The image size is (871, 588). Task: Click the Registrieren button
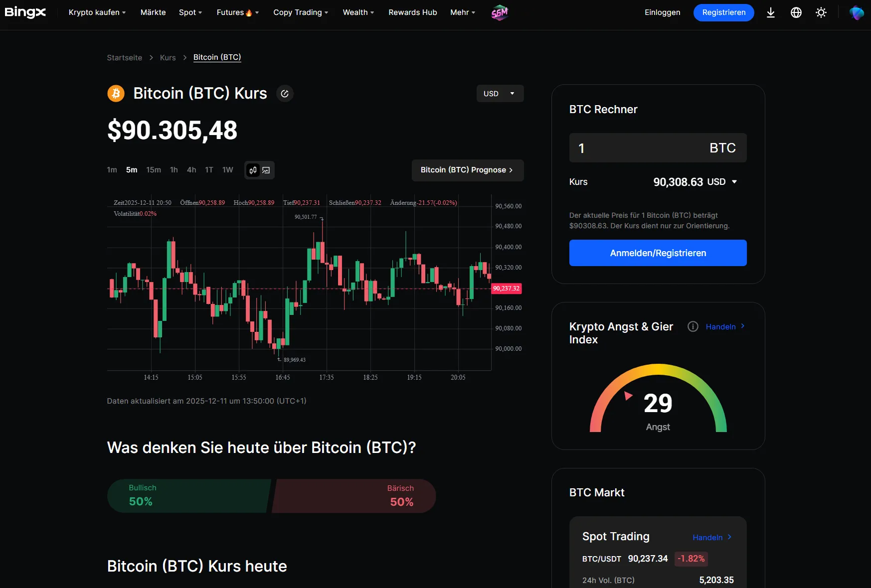724,12
